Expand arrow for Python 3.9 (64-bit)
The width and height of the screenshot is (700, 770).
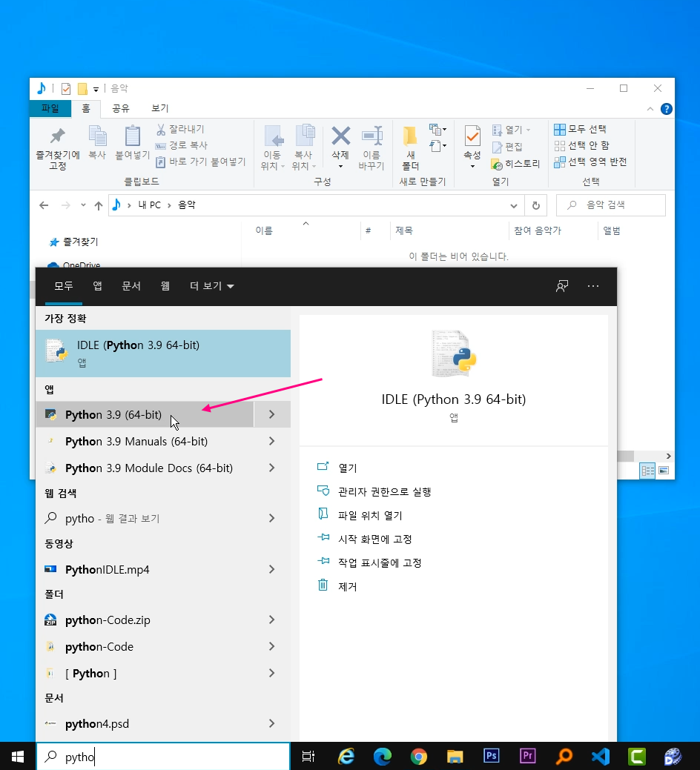click(x=271, y=414)
